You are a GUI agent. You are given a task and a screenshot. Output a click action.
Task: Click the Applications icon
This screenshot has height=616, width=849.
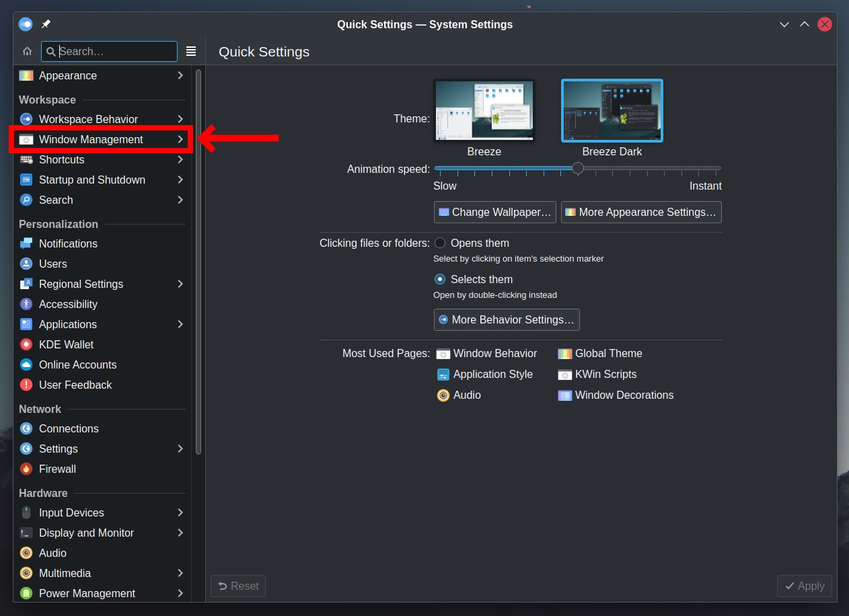pos(26,324)
